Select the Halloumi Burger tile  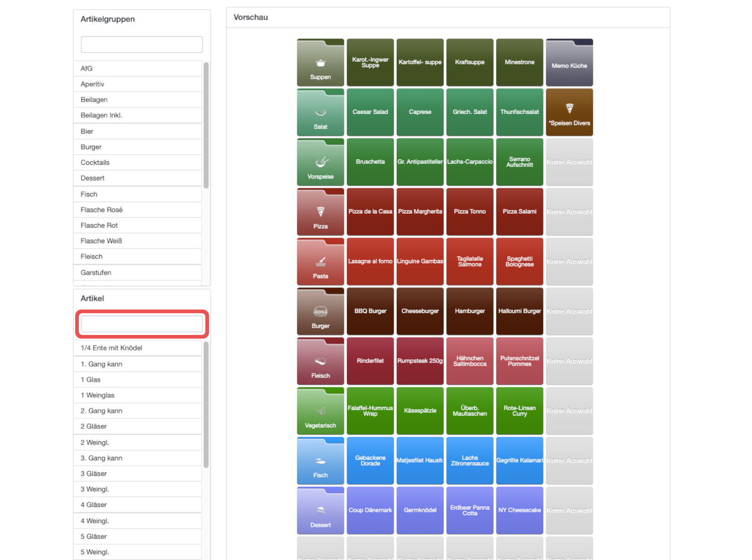tap(520, 311)
